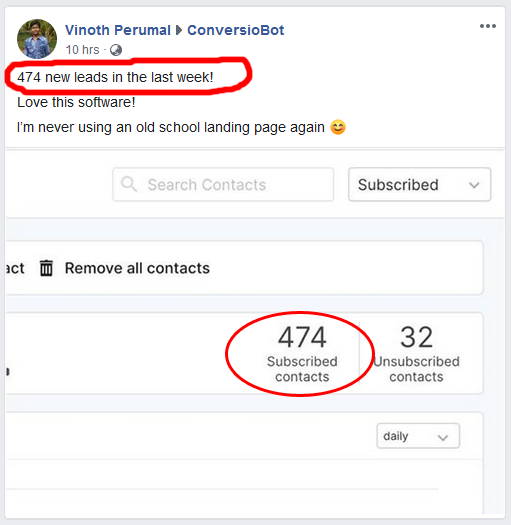Click the arrow between Vinoth and ConversioBot

point(179,30)
